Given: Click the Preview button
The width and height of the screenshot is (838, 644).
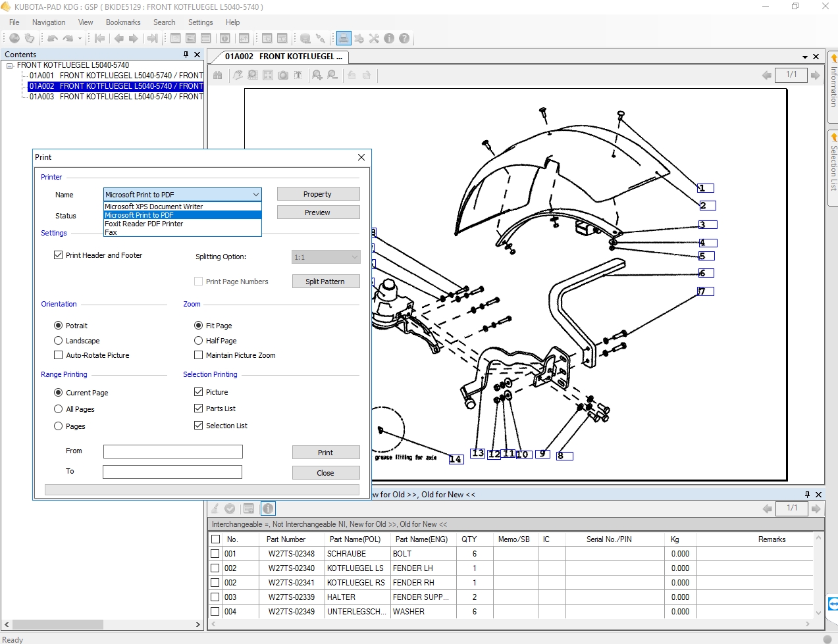Looking at the screenshot, I should (x=318, y=212).
